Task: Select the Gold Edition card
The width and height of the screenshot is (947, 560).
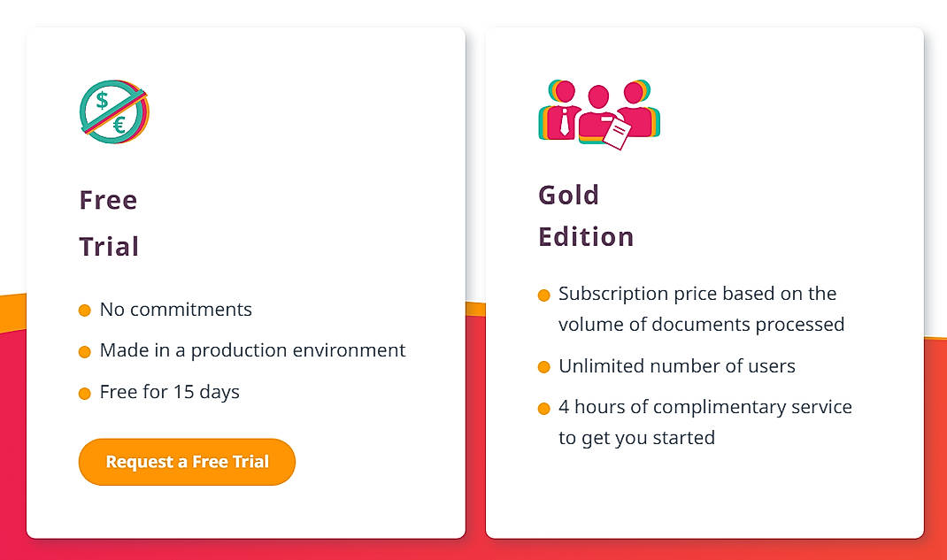Action: 704,281
